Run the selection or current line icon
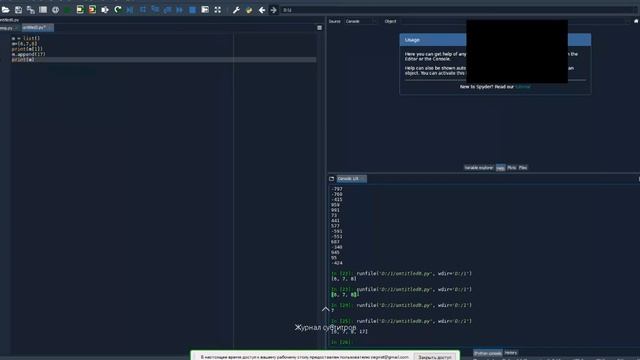 [x=105, y=9]
